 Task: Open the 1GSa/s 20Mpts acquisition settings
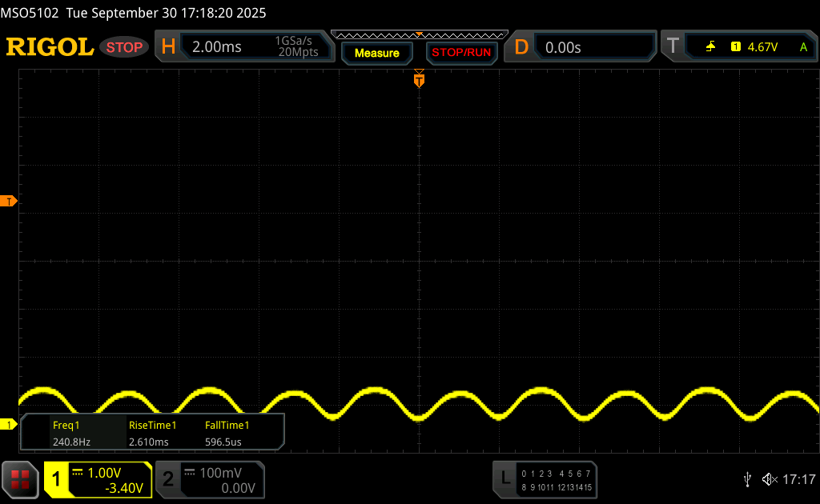[x=296, y=47]
